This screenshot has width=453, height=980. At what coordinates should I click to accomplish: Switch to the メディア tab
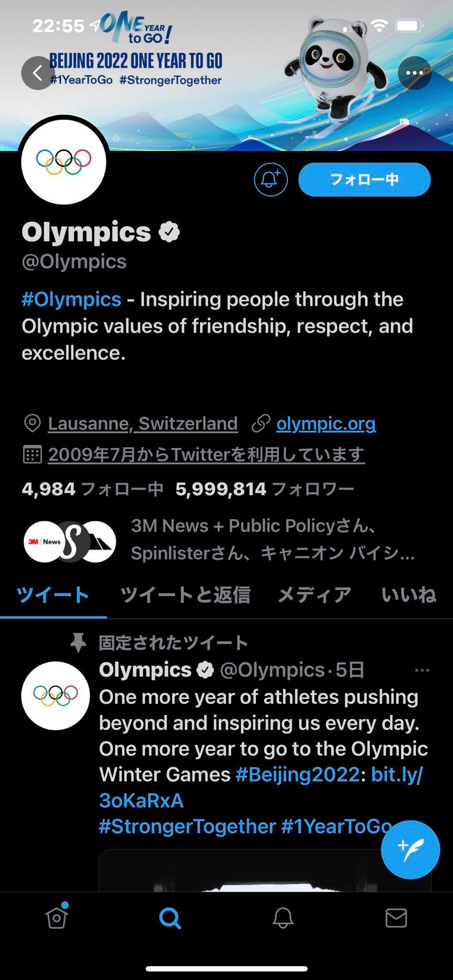tap(315, 595)
